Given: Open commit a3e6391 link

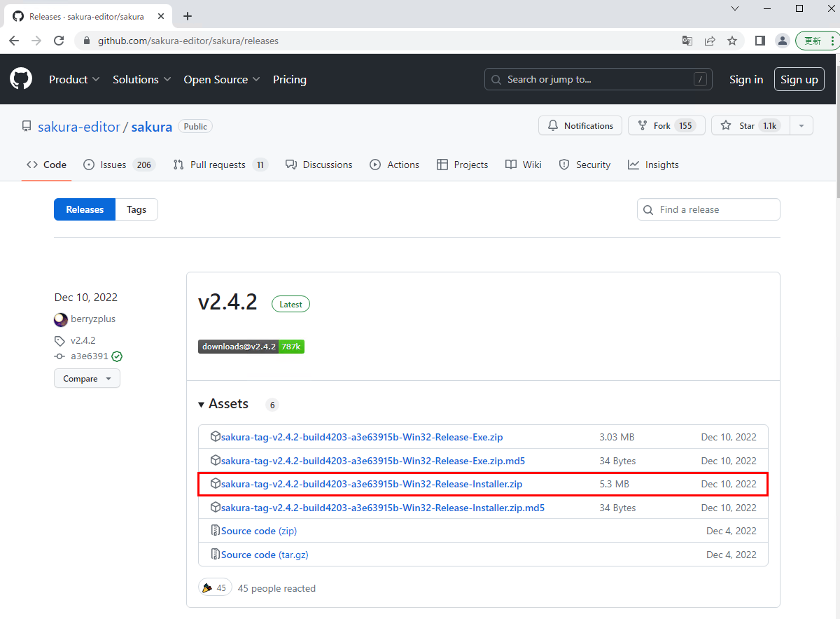Looking at the screenshot, I should tap(90, 356).
